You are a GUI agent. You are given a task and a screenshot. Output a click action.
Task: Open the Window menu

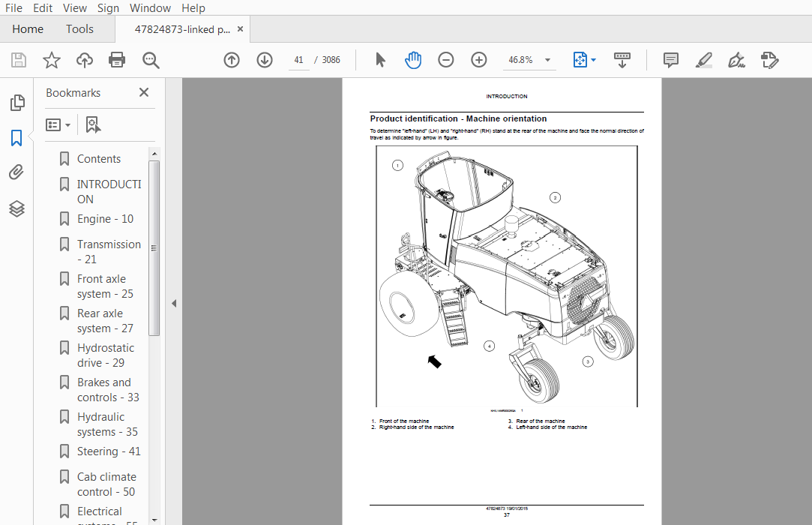[150, 7]
